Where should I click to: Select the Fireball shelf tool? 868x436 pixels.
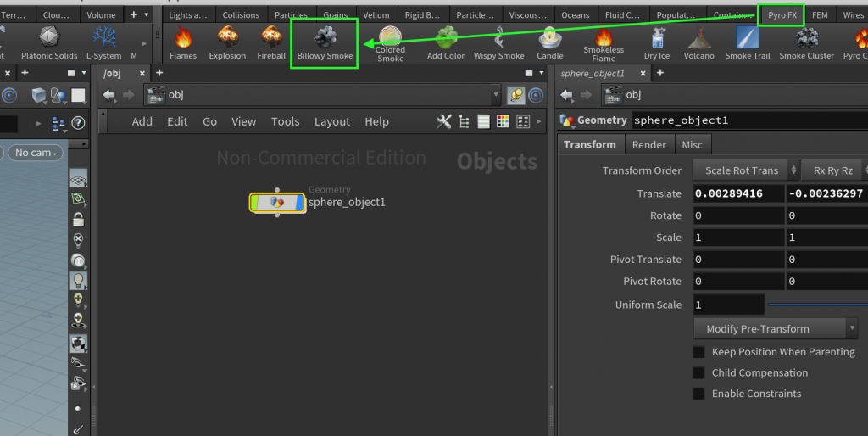[271, 42]
